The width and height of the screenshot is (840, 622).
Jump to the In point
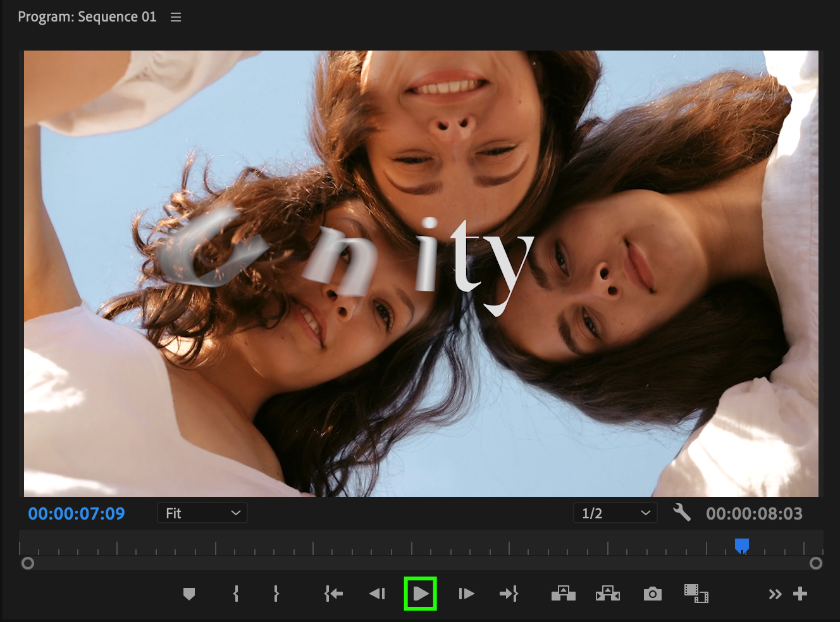(x=333, y=594)
